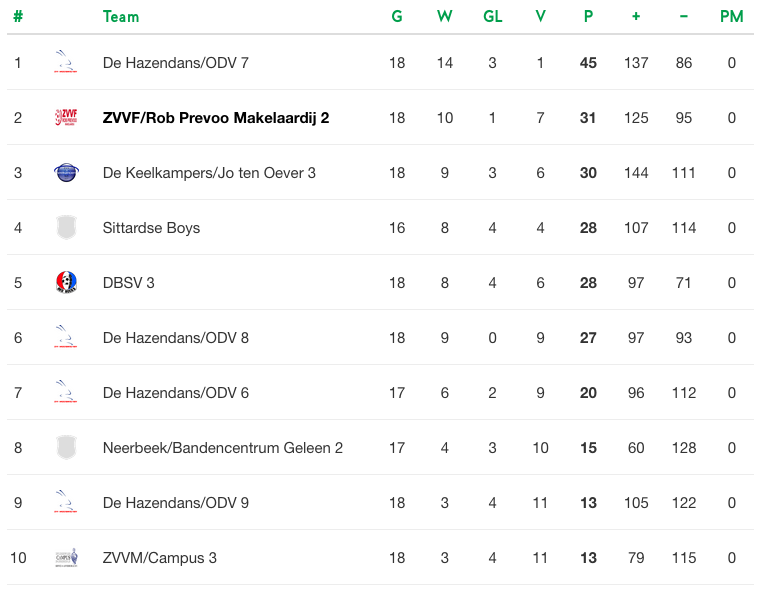Click the DBSV 3 club logo
Screen dimensions: 761x603
[66, 283]
